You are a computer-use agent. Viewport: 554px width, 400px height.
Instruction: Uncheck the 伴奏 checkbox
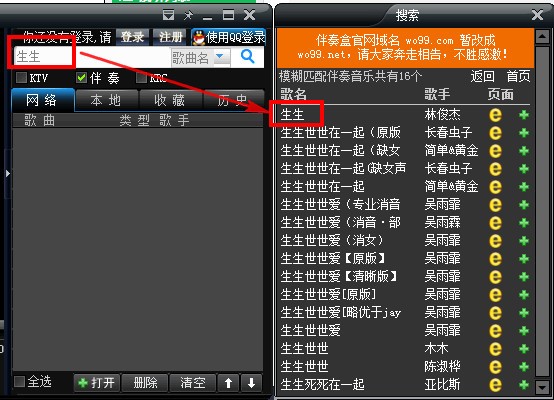[81, 77]
